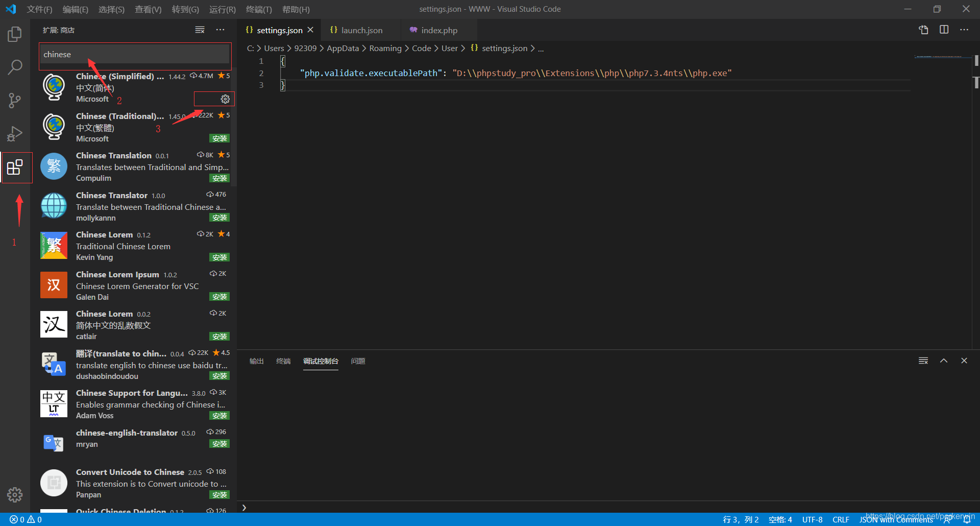The height and width of the screenshot is (526, 980).
Task: Split the editor to the right
Action: [944, 30]
